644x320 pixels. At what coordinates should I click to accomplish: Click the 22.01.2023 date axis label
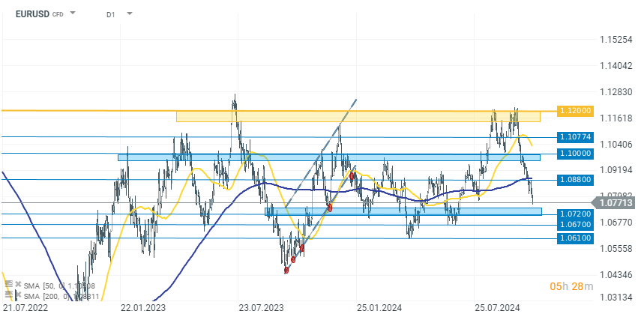coord(144,308)
